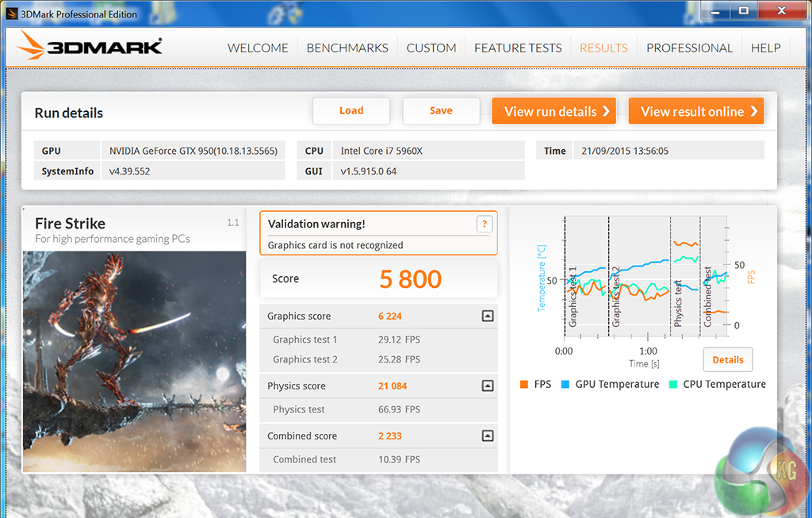Click the Fire Strike preview image
Image resolution: width=812 pixels, height=518 pixels.
pyautogui.click(x=134, y=362)
